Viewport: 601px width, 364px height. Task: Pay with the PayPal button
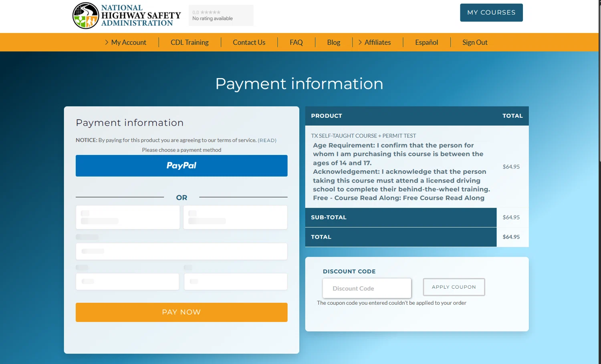[182, 166]
